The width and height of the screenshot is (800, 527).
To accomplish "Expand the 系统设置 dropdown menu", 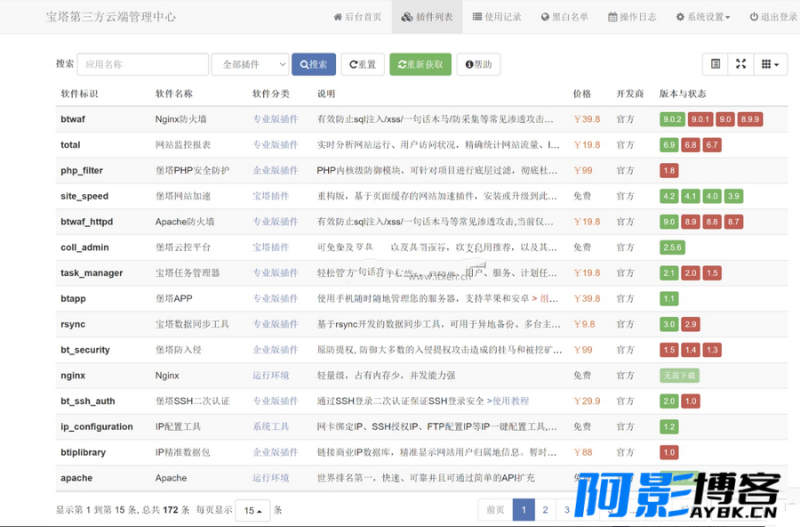I will tap(703, 17).
